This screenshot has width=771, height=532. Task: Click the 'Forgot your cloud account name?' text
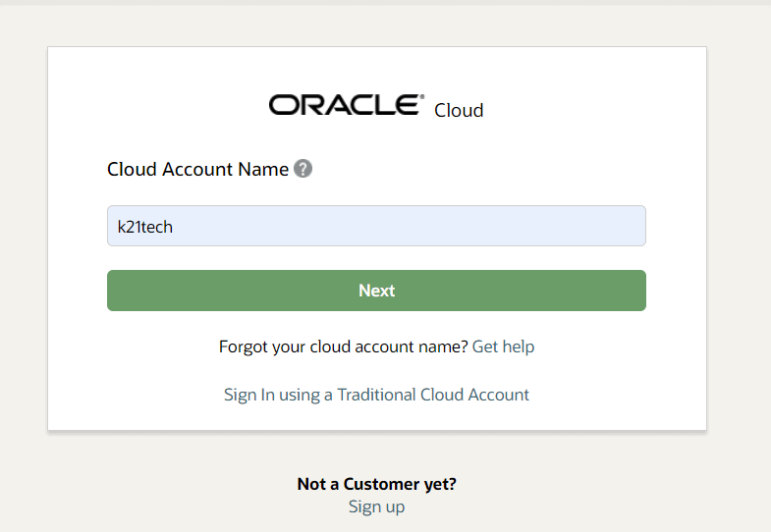click(x=343, y=346)
